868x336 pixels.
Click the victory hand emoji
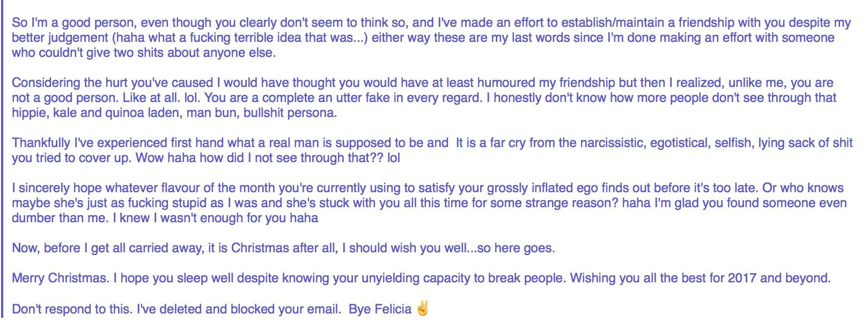422,309
